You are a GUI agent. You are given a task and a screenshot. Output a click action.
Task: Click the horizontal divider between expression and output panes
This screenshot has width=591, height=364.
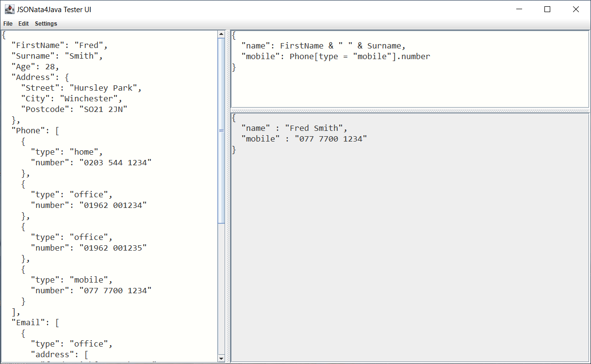410,110
